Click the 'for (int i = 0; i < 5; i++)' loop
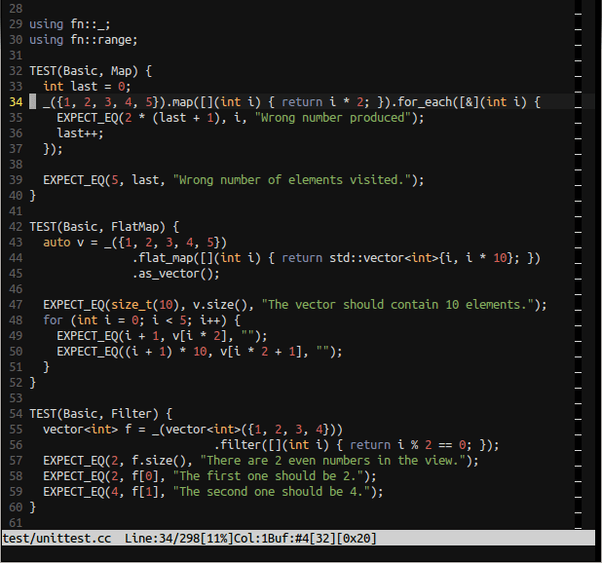The image size is (602, 563). click(135, 320)
